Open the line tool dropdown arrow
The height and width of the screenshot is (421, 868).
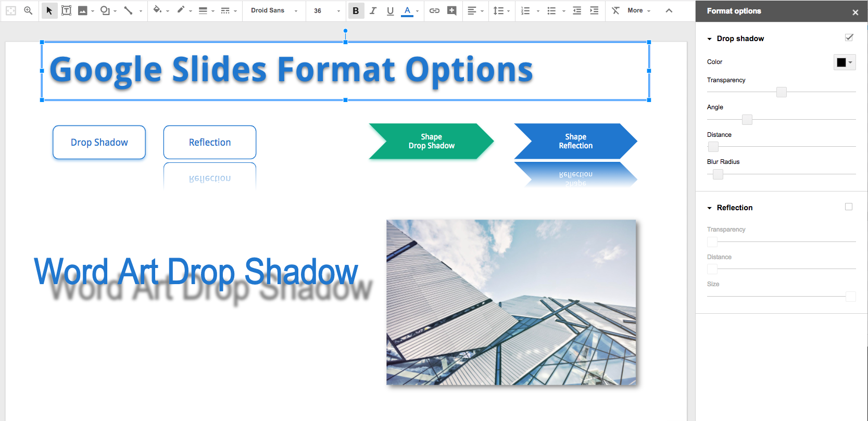tap(141, 11)
